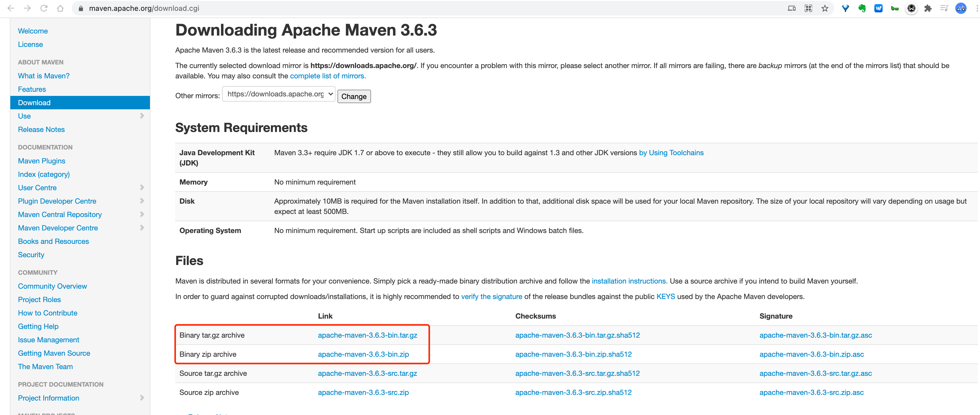Click the circular black-white extension icon
Screen dimensions: 980x415
click(911, 8)
